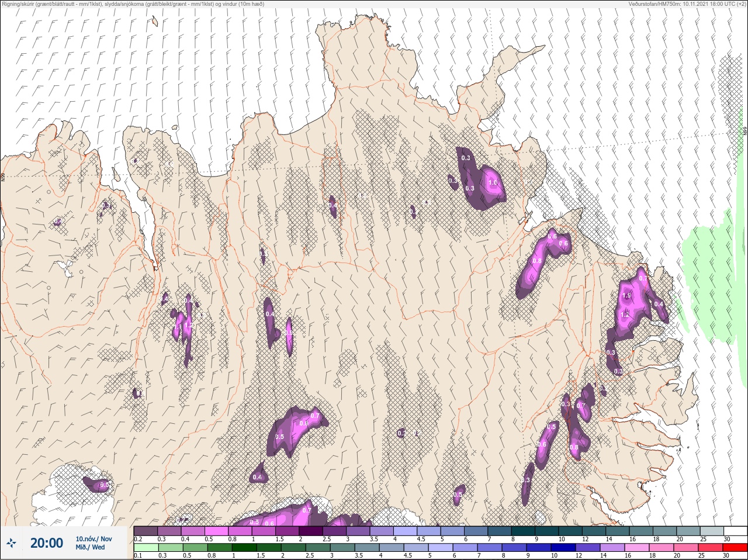
Task: Select top-row lavender swatch labeled 3.5
Action: point(382,531)
